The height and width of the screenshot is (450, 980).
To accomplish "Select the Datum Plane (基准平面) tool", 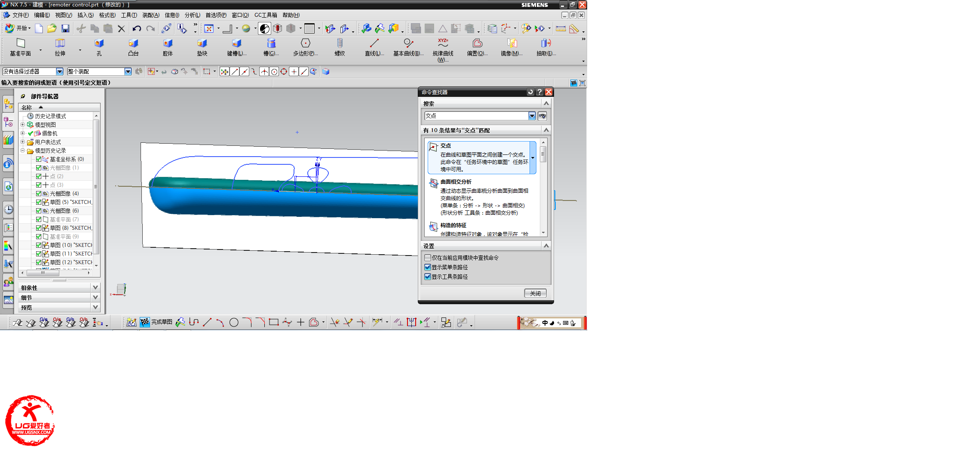I will [x=21, y=47].
